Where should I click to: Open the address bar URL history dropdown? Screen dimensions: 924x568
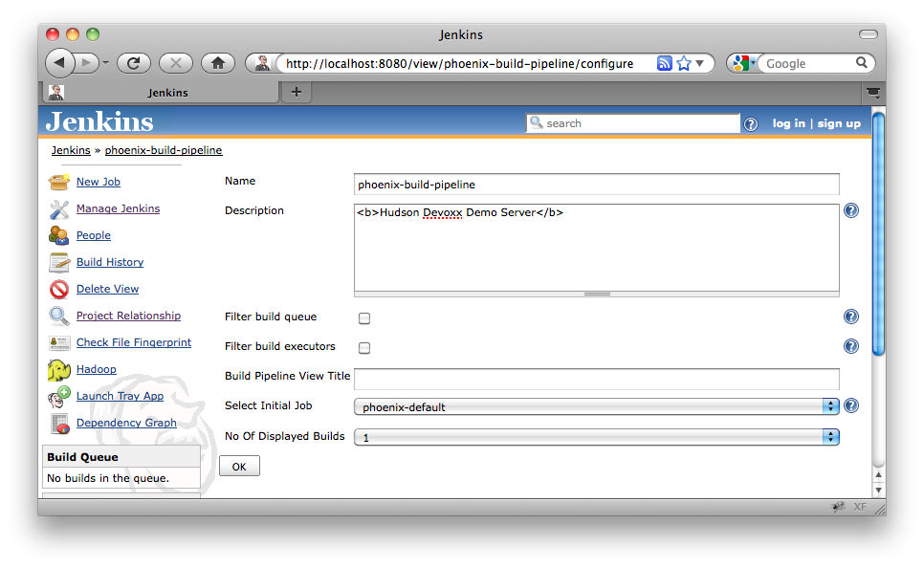[699, 64]
